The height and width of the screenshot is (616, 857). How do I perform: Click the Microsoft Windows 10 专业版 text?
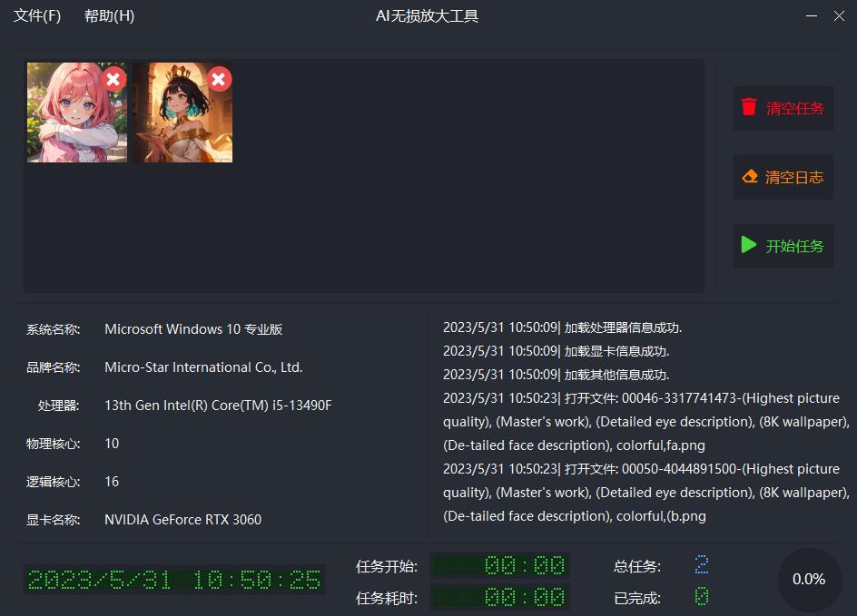click(x=193, y=329)
